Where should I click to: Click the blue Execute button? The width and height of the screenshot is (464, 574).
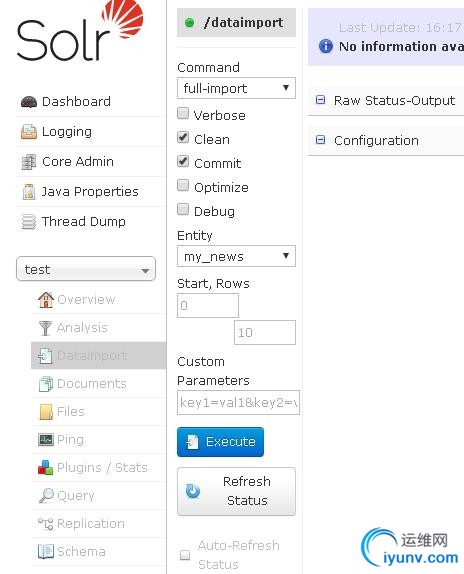pyautogui.click(x=220, y=442)
